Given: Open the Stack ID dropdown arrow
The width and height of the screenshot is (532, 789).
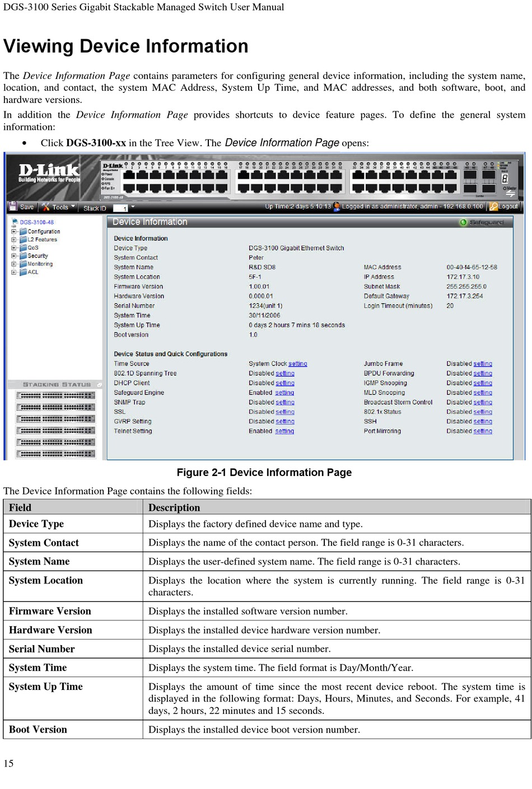Looking at the screenshot, I should 133,208.
